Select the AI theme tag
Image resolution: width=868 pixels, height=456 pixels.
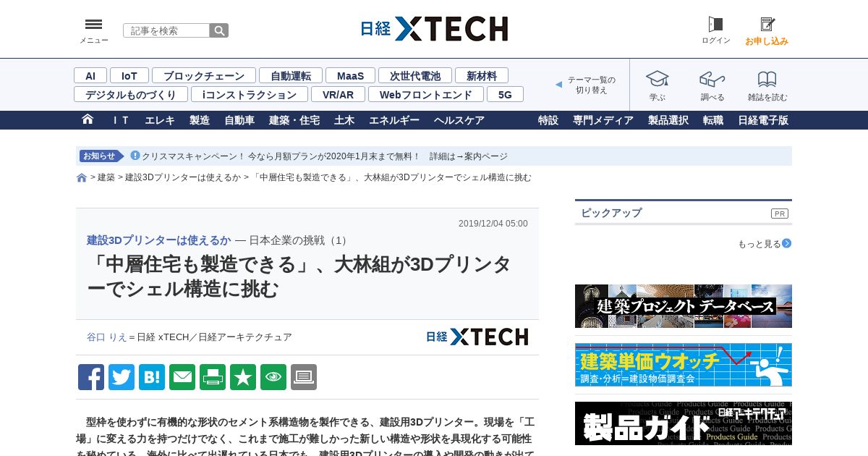point(90,75)
